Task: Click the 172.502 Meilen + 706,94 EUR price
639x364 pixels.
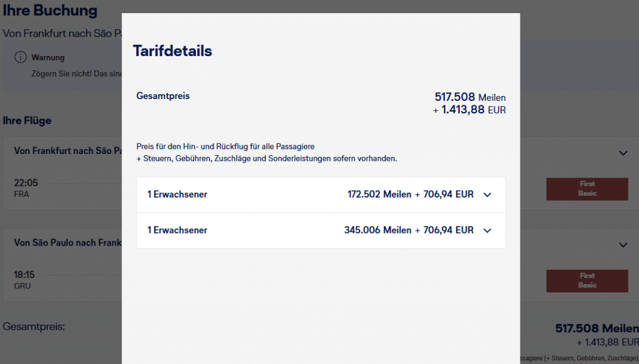Action: [410, 194]
